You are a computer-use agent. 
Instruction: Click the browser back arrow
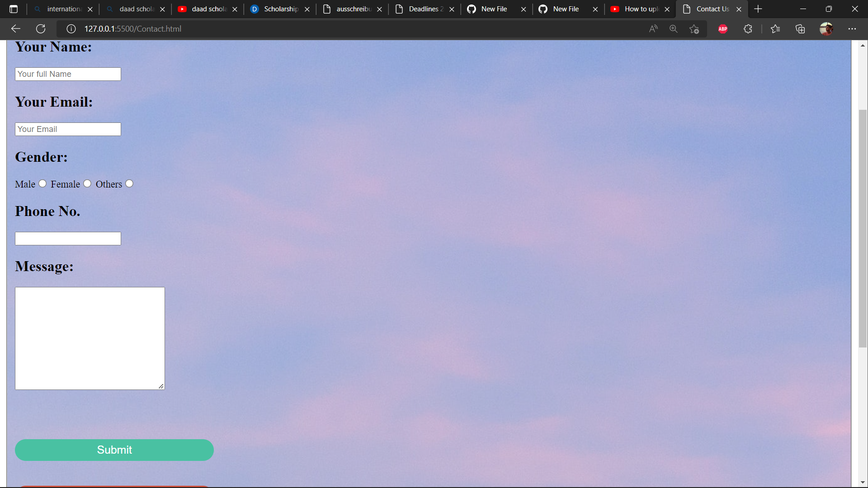[16, 29]
